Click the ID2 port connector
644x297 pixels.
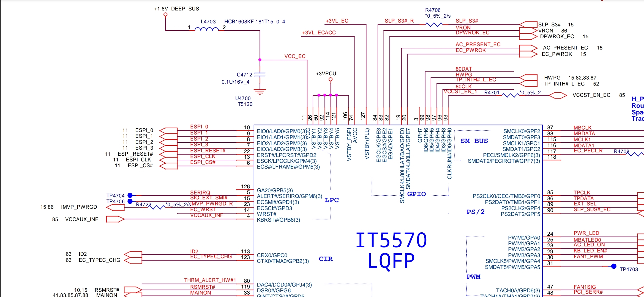tap(133, 254)
